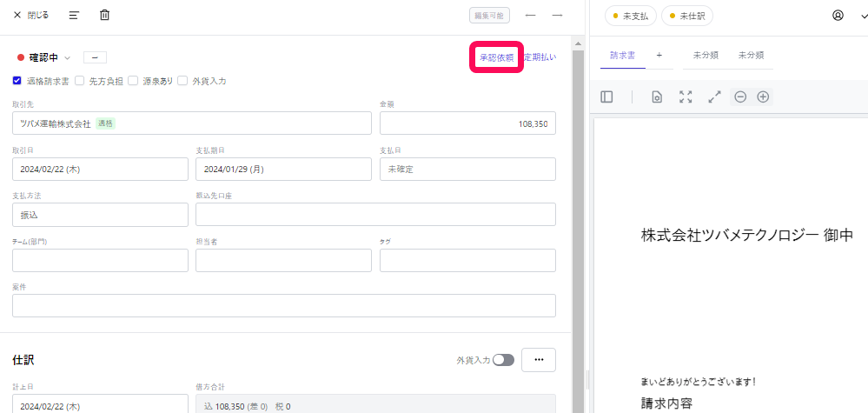Click the 仕訳 section heading
Screen dimensions: 868x413
click(x=23, y=360)
